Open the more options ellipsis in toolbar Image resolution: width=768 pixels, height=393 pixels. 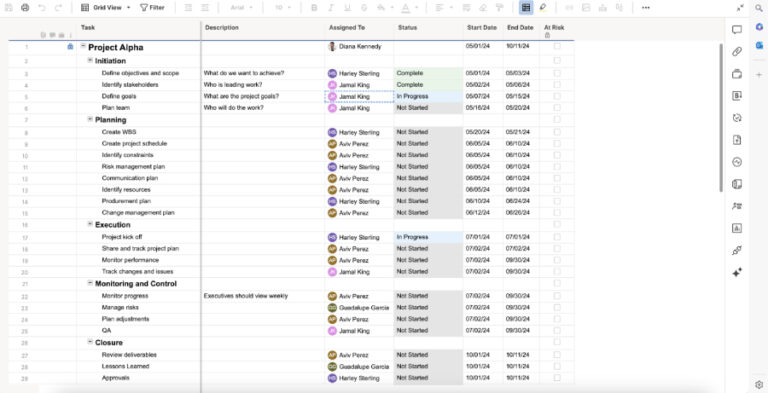point(646,8)
